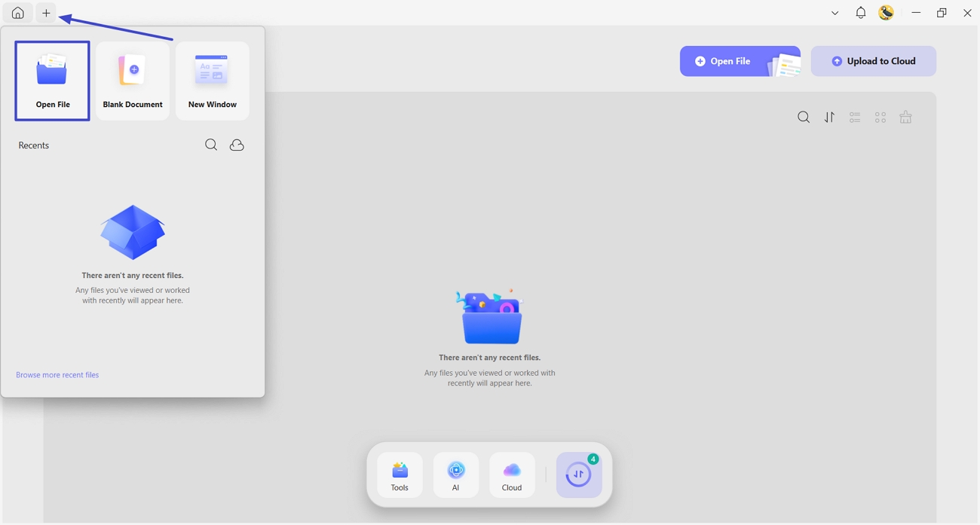Screen dimensions: 980x525
Task: Search recents in the popup panel
Action: tap(211, 145)
